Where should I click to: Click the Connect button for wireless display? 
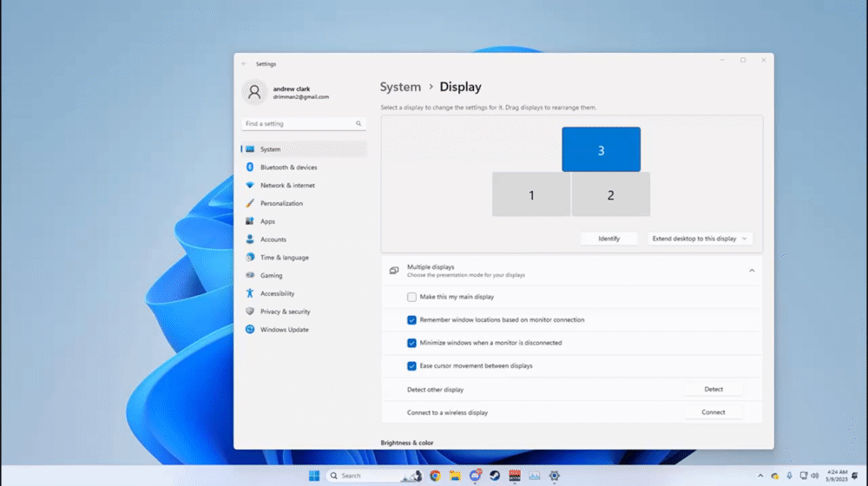click(x=713, y=412)
